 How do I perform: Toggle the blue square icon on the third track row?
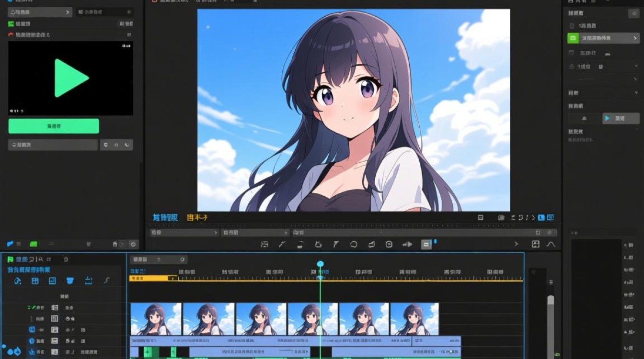coord(32,330)
